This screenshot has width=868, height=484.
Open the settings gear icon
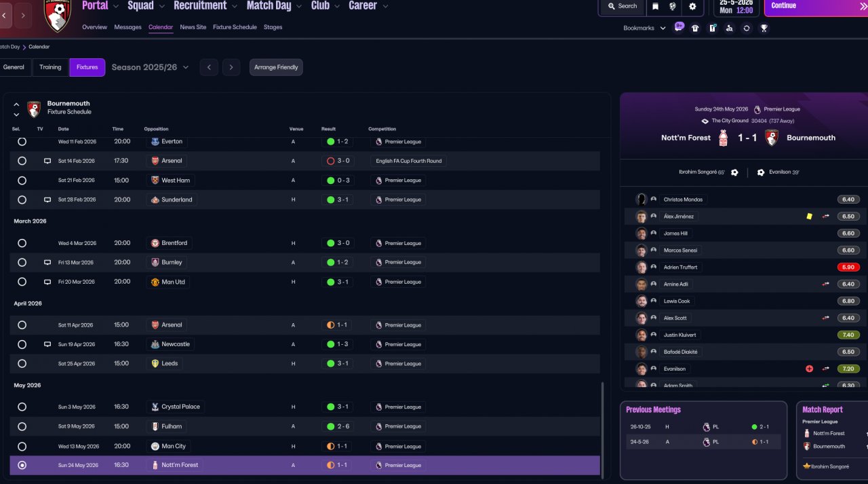692,6
